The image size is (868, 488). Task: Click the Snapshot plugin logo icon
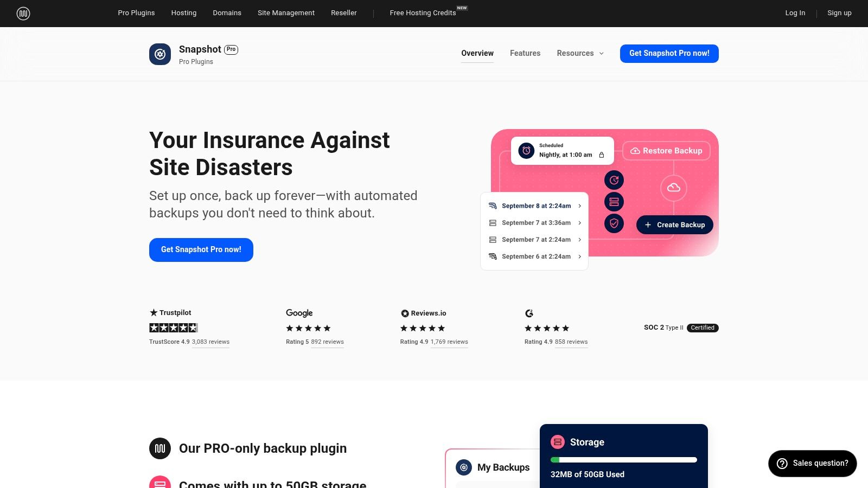pos(160,54)
